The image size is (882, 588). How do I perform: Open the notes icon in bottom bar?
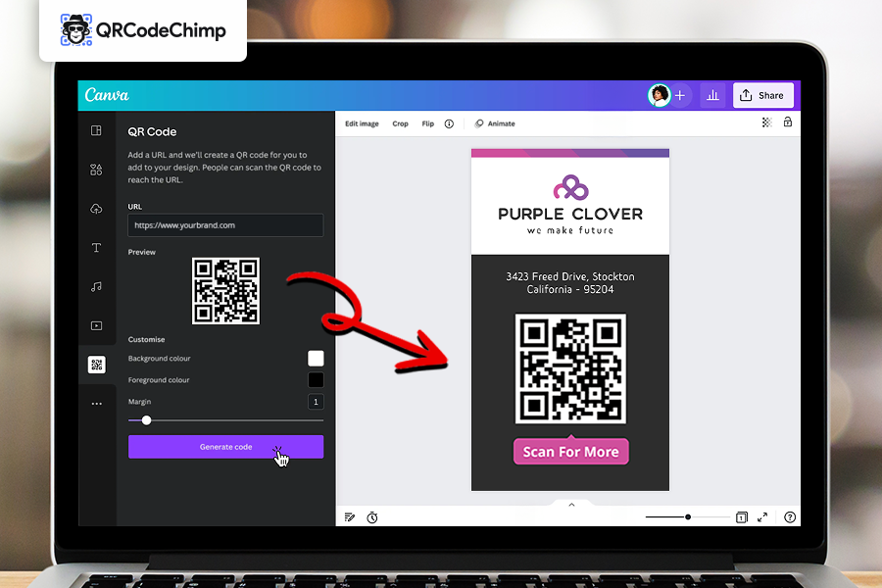coord(350,517)
